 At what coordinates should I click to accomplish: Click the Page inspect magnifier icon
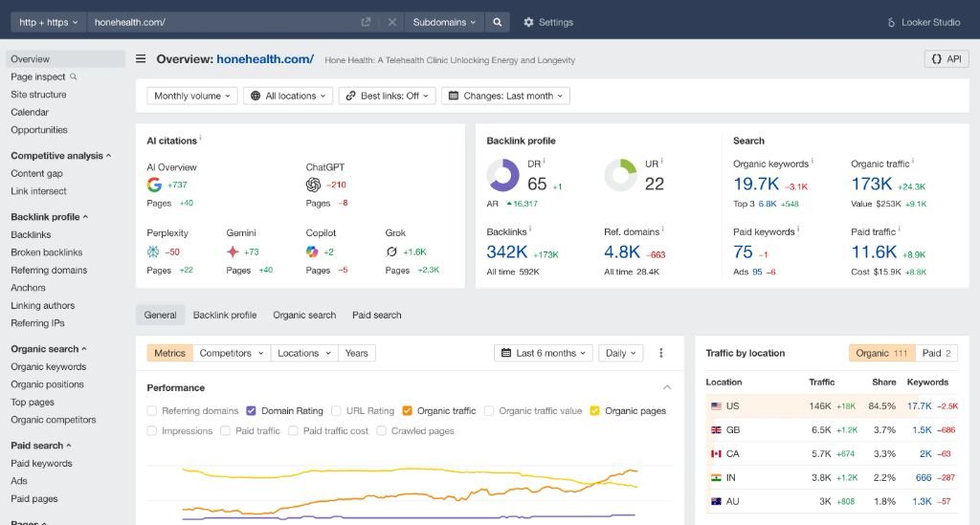pos(73,77)
